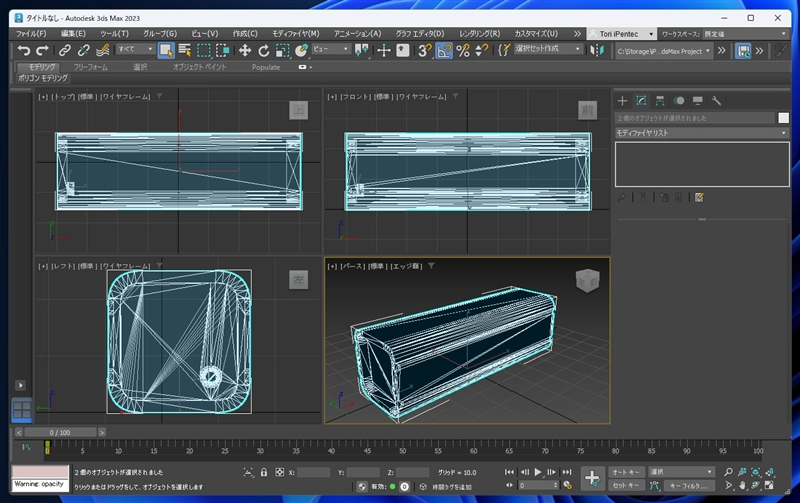Open the Hierarchy tab in command panel
The width and height of the screenshot is (800, 503).
click(660, 100)
